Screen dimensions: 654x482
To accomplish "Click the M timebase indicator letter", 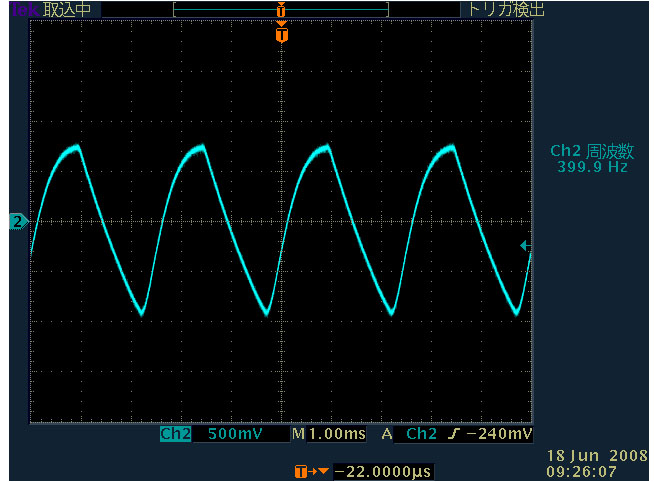I will coord(298,435).
